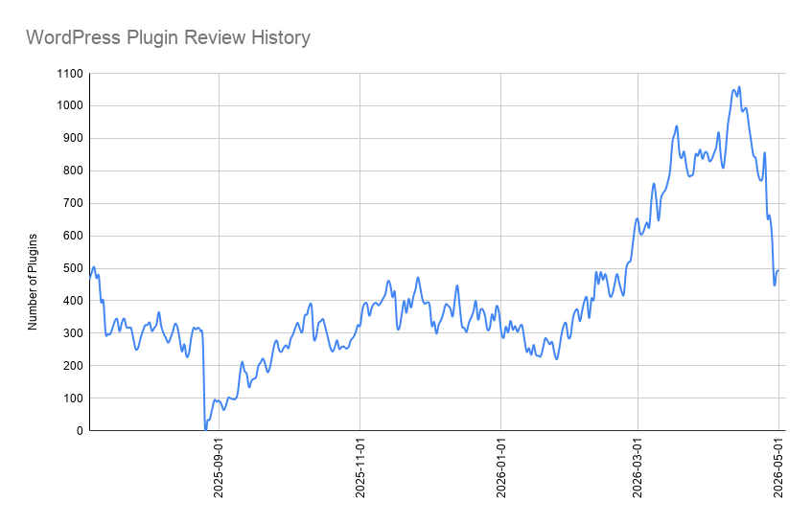Select the 300 y-axis label

click(x=73, y=333)
